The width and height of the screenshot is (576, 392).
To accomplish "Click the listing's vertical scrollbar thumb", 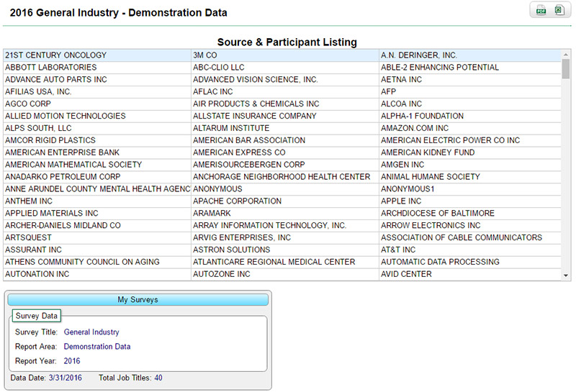I will pos(566,69).
